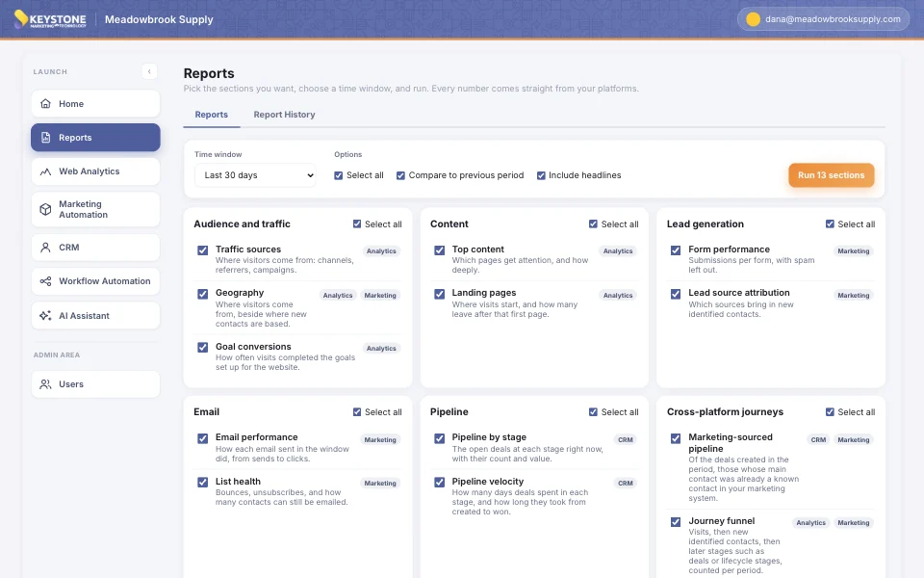Click the yellow user avatar circle
The width and height of the screenshot is (924, 578).
(753, 19)
